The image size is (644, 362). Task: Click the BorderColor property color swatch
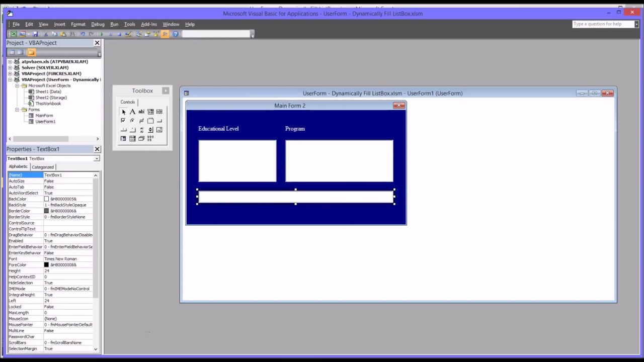46,211
